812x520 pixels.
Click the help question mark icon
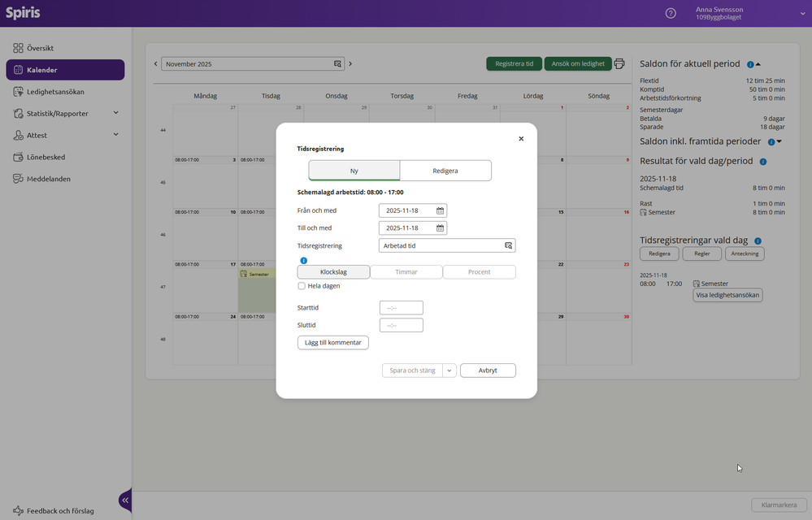[x=671, y=13]
